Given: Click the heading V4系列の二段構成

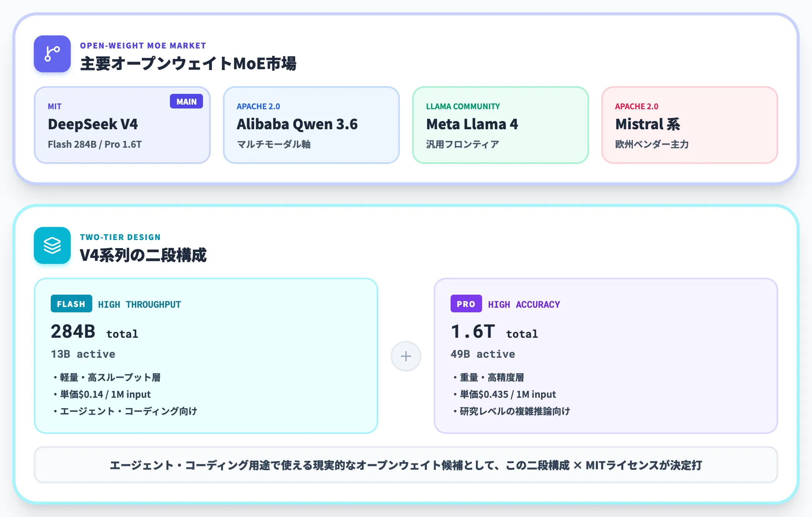Looking at the screenshot, I should (143, 255).
